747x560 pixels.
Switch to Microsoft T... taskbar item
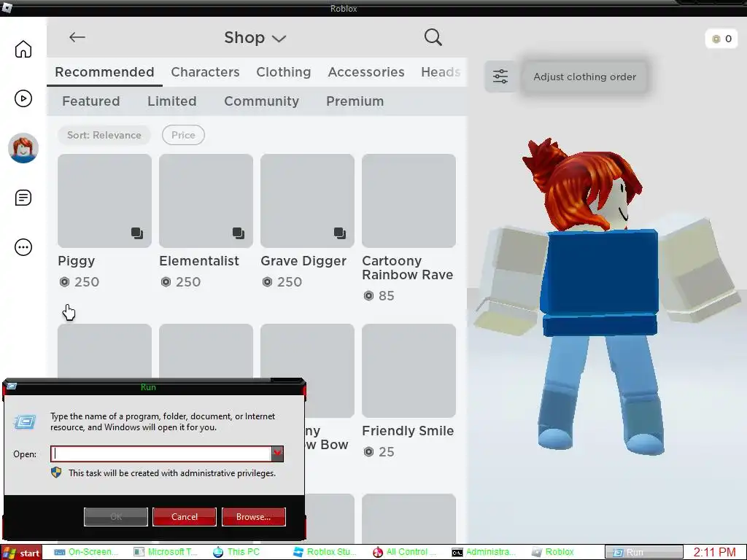click(x=166, y=552)
